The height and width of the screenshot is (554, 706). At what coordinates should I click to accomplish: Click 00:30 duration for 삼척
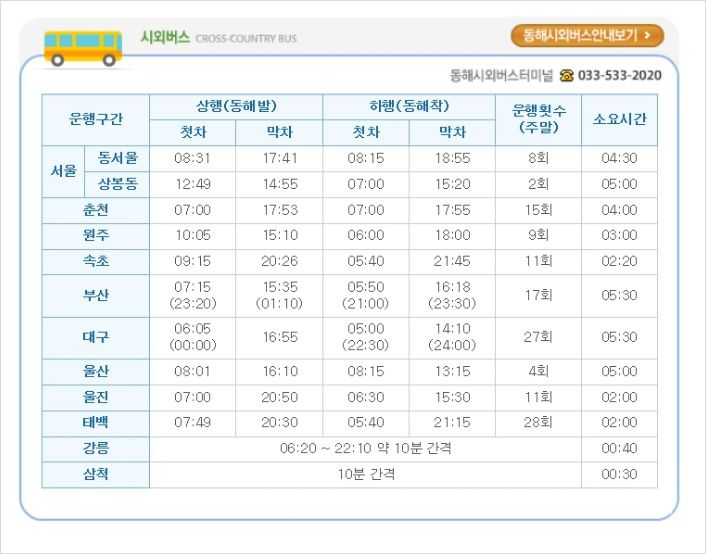point(620,474)
